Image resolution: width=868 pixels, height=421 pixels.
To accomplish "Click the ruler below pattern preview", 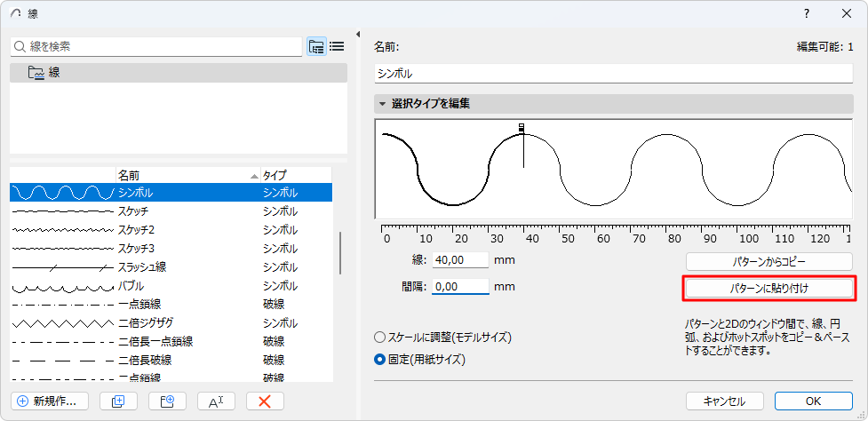I will tap(614, 234).
